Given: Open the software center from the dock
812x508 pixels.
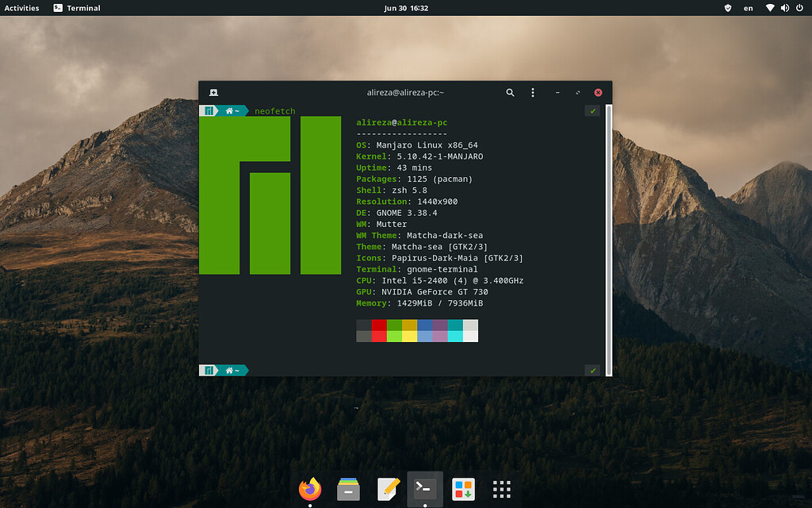Looking at the screenshot, I should coord(462,490).
